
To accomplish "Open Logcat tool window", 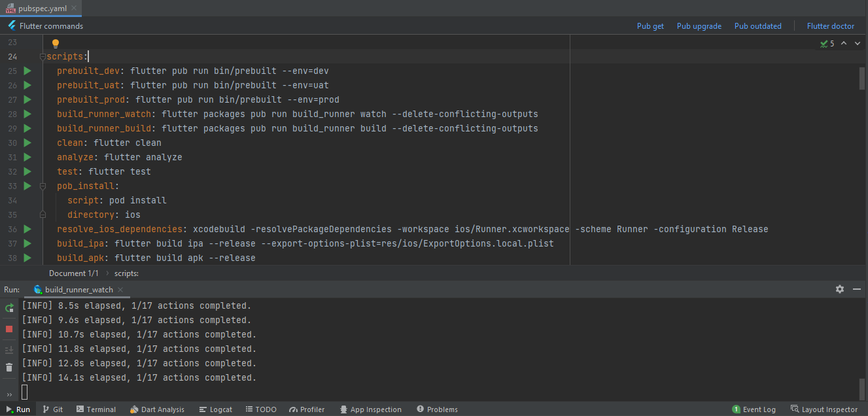I will (215, 409).
